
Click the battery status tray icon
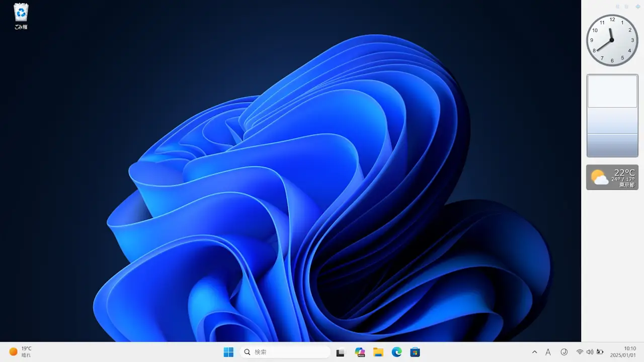click(600, 352)
